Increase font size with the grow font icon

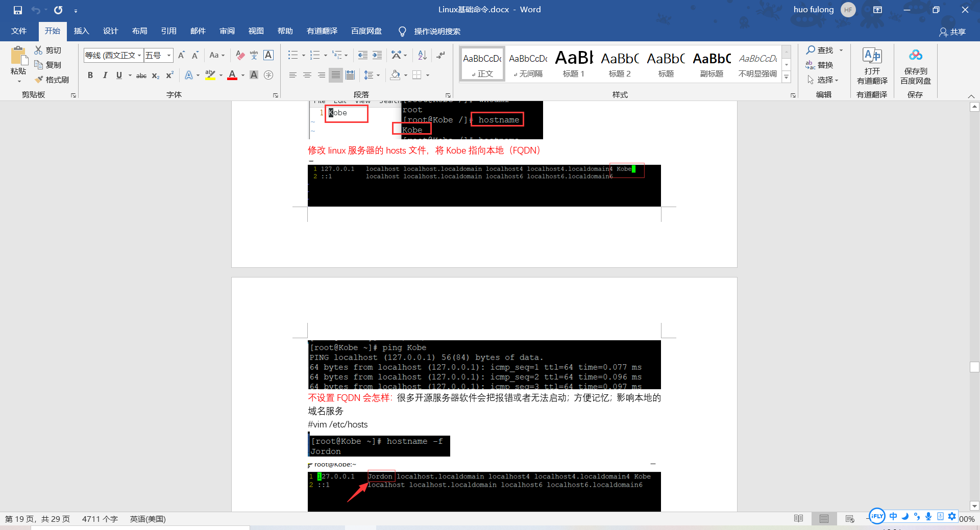(181, 55)
